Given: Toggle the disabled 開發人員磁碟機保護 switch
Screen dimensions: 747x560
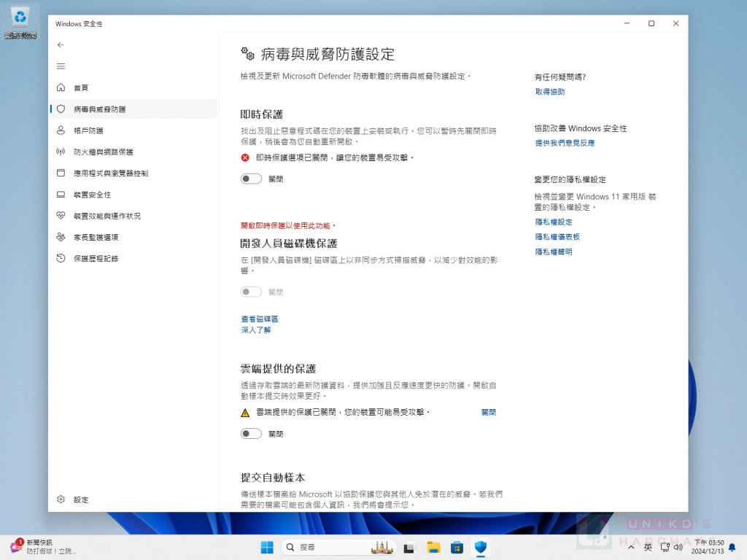Looking at the screenshot, I should click(251, 292).
